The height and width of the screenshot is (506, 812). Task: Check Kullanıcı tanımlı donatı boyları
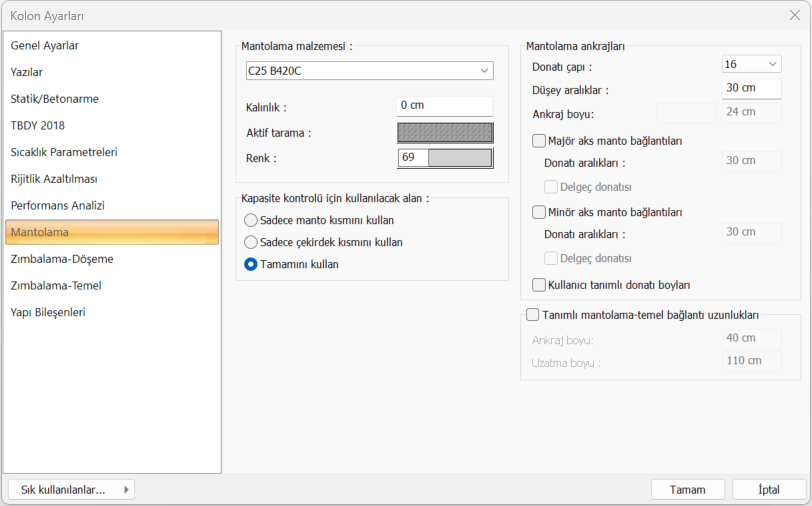(539, 285)
